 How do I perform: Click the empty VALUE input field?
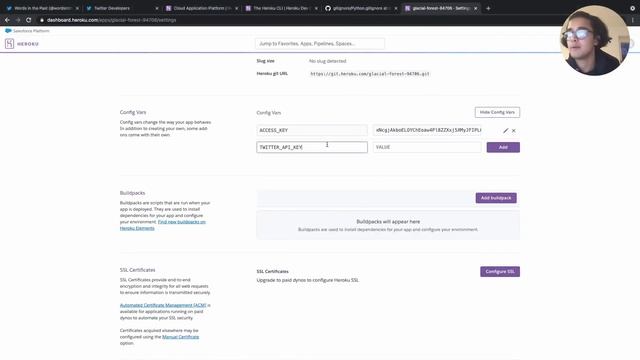click(427, 147)
